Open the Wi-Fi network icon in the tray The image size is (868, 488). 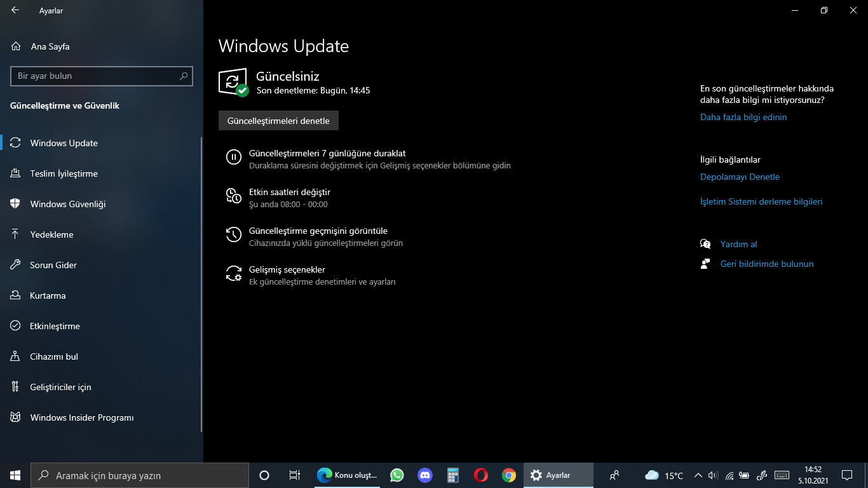[729, 475]
